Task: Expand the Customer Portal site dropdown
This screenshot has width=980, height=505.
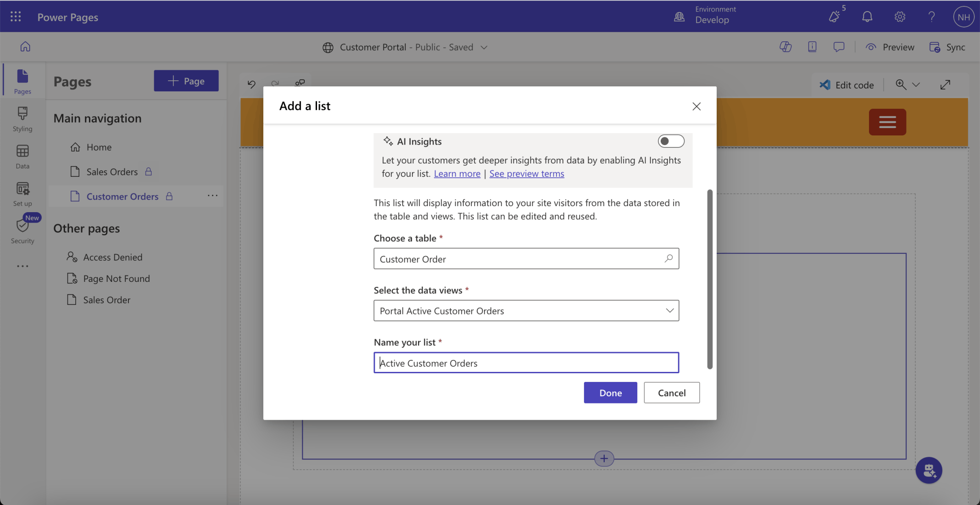Action: pyautogui.click(x=484, y=47)
